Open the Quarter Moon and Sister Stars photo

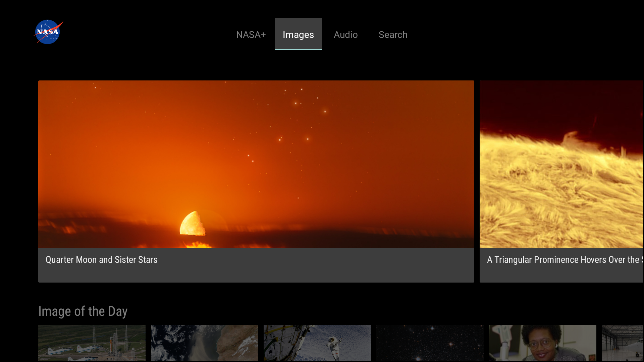click(256, 164)
